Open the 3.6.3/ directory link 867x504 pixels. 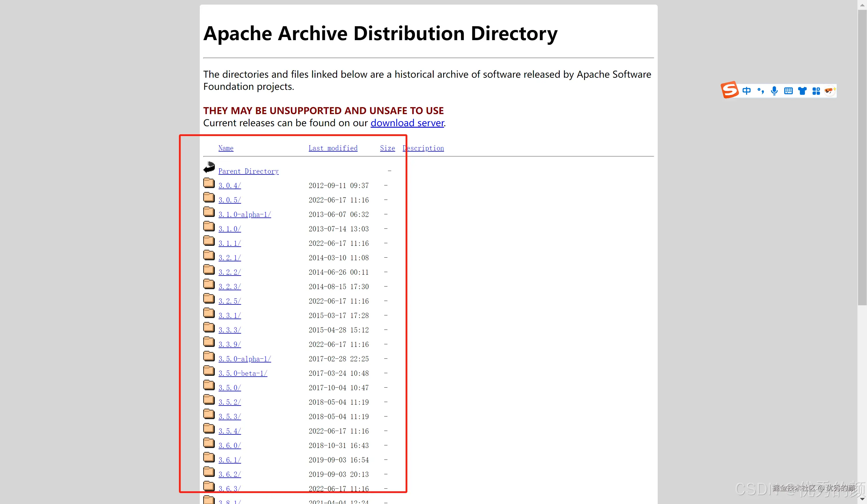point(230,488)
